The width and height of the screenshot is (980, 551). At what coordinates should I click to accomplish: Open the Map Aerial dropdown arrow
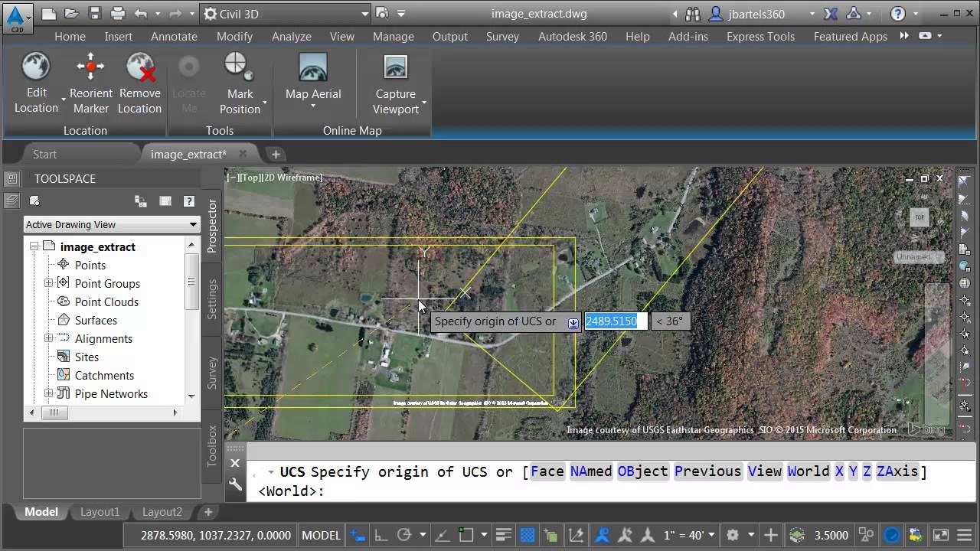313,106
